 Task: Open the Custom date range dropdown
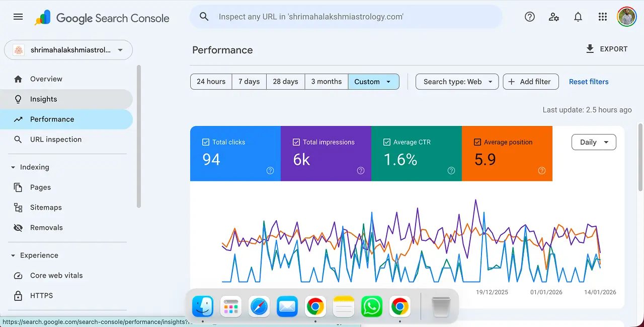373,81
